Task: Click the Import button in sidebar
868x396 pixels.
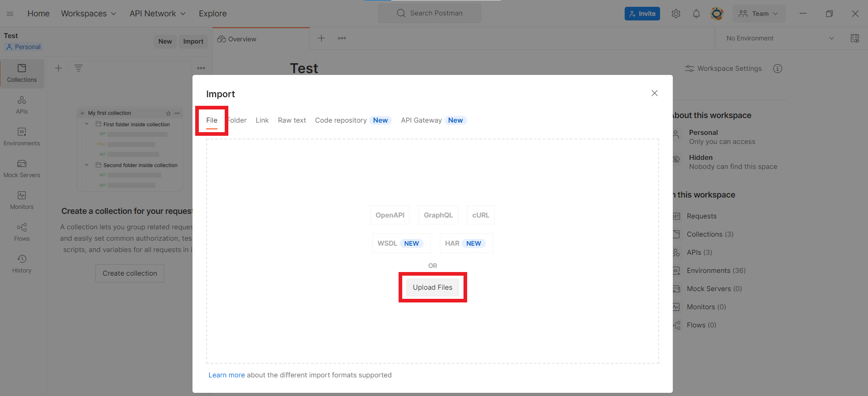Action: [x=193, y=41]
